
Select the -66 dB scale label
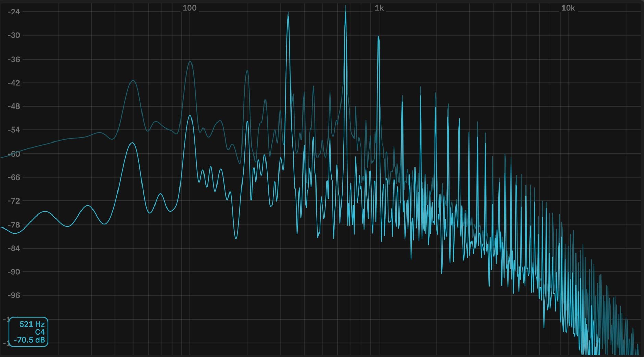point(14,177)
